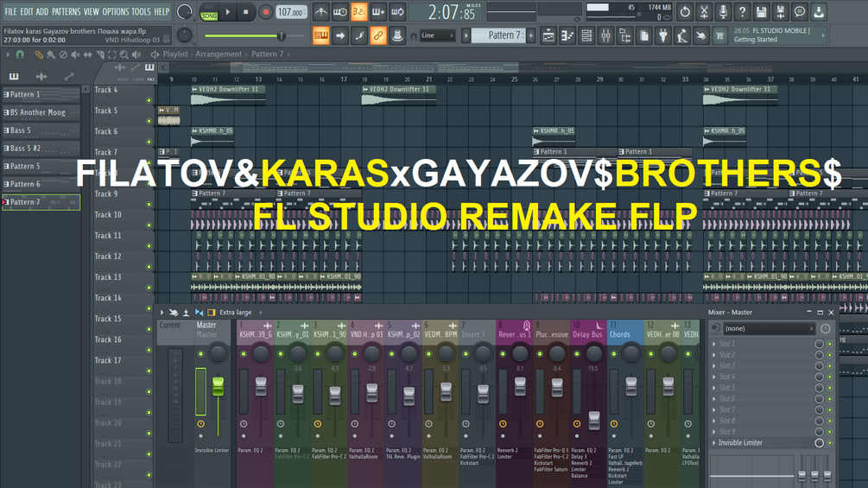Click the main volume knob

(x=184, y=12)
